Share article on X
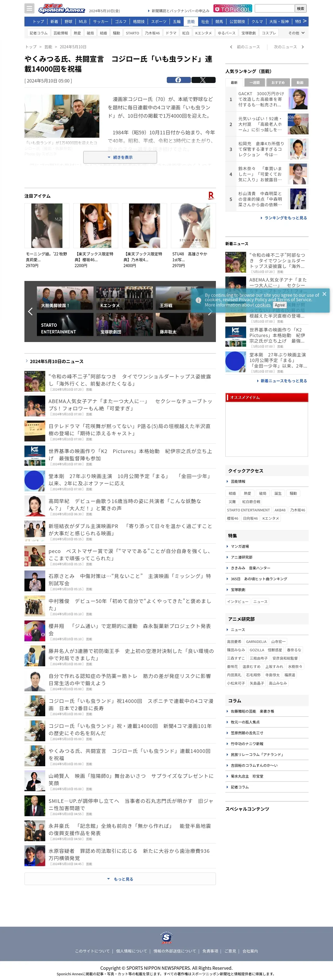The height and width of the screenshot is (980, 333). point(203,80)
